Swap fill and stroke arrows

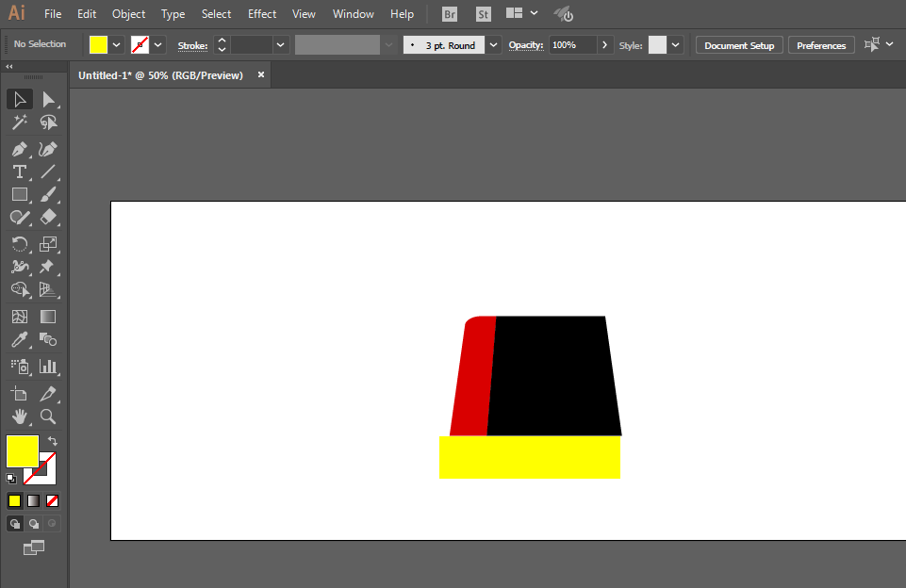53,441
